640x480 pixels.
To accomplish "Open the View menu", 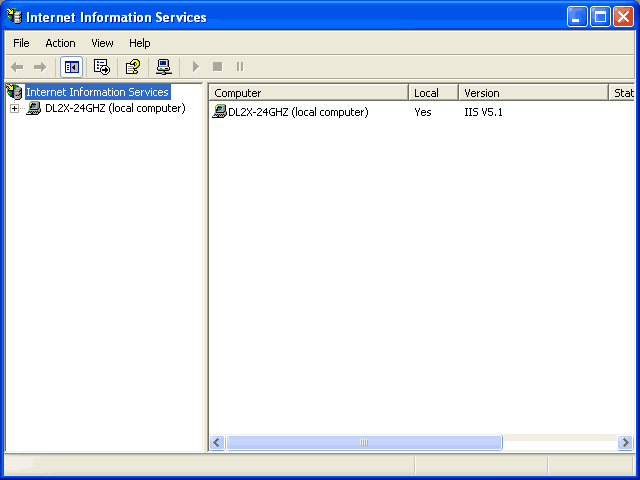I will pos(102,43).
